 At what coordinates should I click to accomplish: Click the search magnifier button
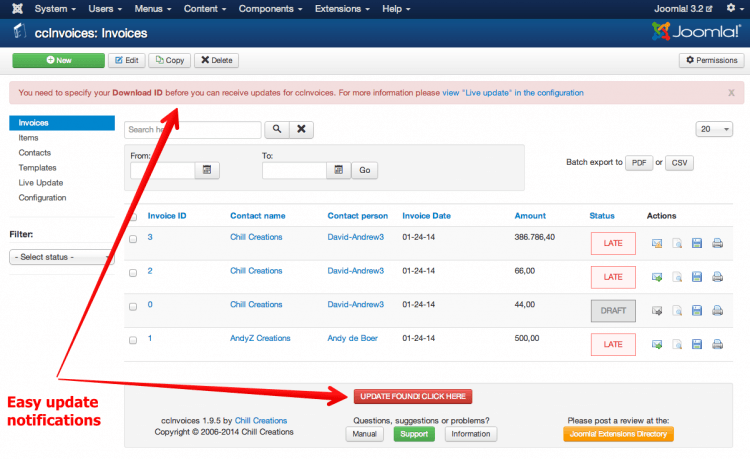click(276, 130)
